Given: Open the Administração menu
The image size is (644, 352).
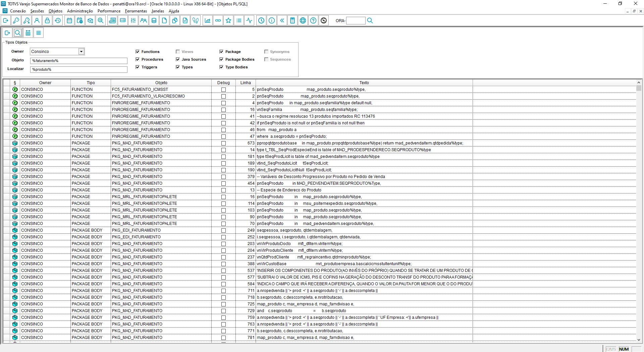Looking at the screenshot, I should (x=80, y=11).
